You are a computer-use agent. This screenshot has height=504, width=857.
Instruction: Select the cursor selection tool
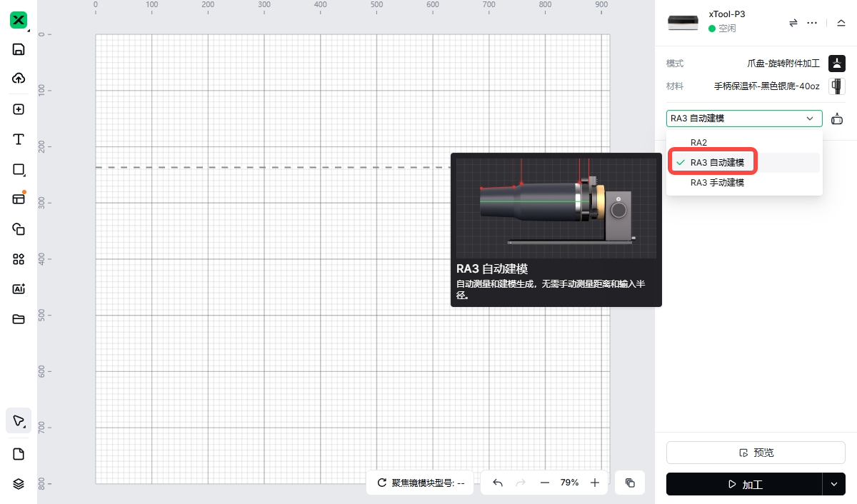click(19, 420)
